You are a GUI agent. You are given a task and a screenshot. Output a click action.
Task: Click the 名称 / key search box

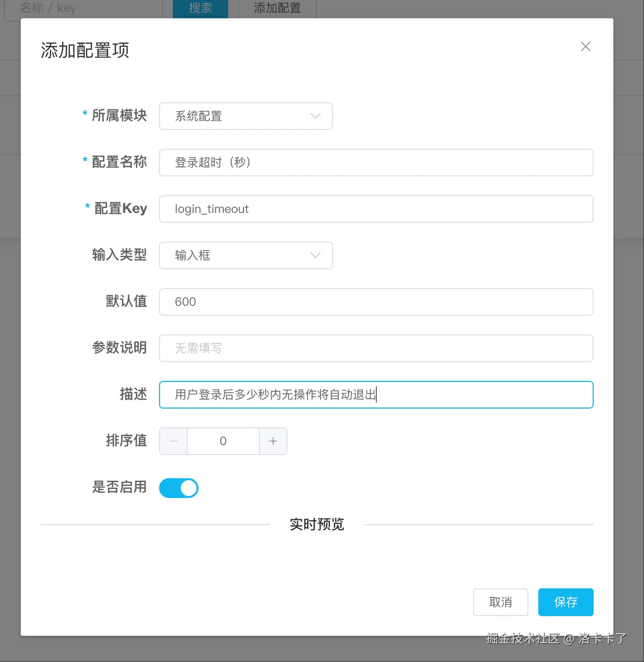point(83,8)
